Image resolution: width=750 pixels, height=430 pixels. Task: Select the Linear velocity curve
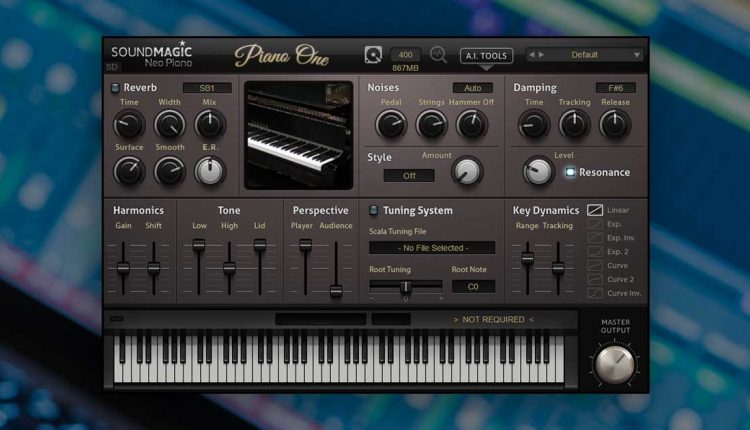595,210
